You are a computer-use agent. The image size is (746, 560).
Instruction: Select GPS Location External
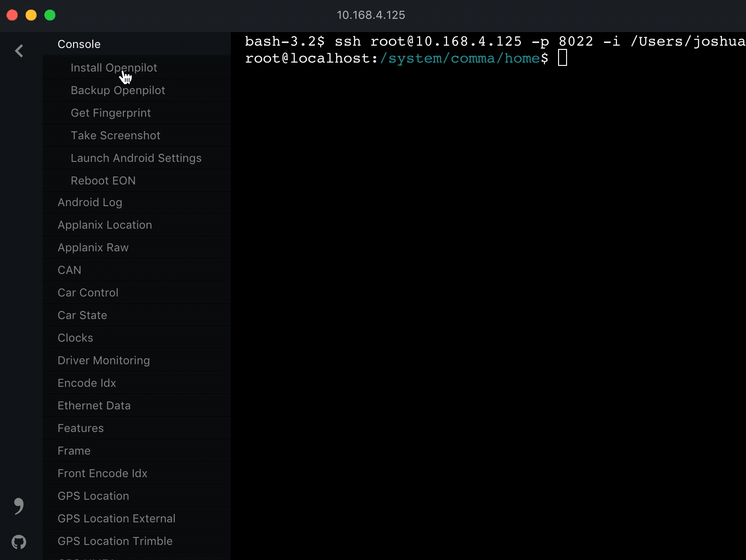[x=137, y=519]
